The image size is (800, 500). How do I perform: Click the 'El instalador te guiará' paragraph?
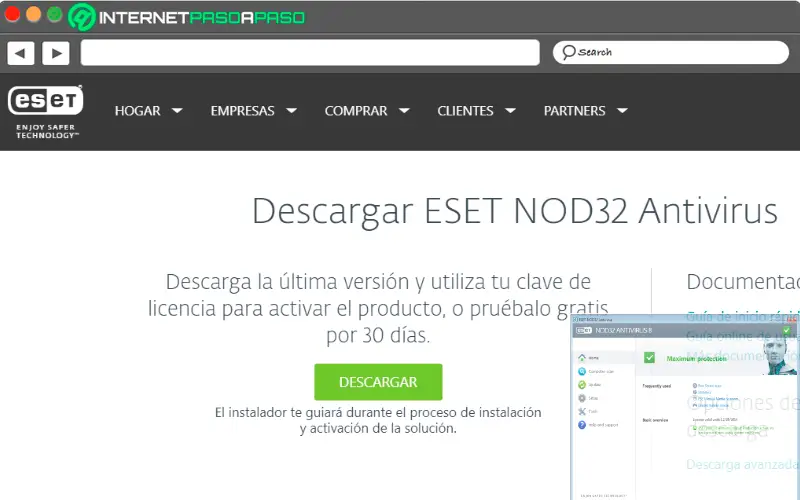(x=378, y=420)
